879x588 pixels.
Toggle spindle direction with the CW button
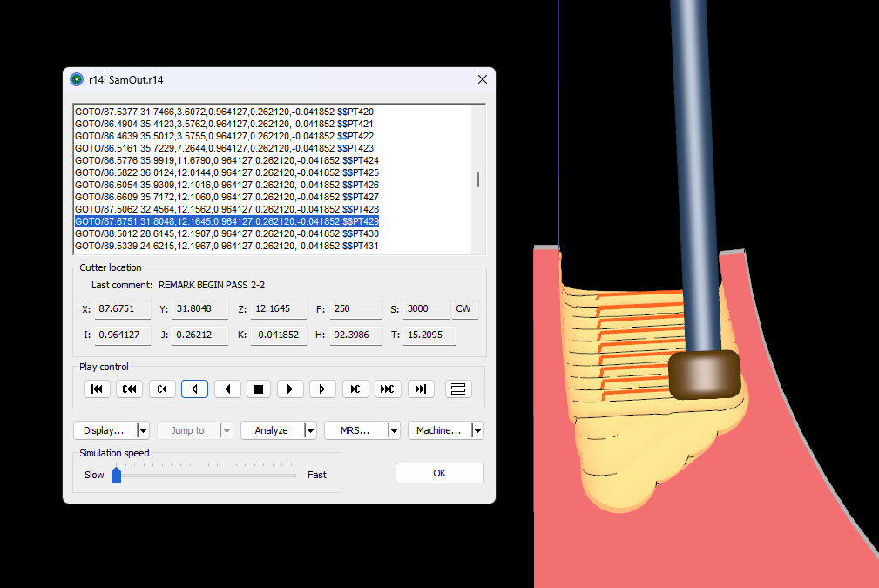click(x=463, y=308)
